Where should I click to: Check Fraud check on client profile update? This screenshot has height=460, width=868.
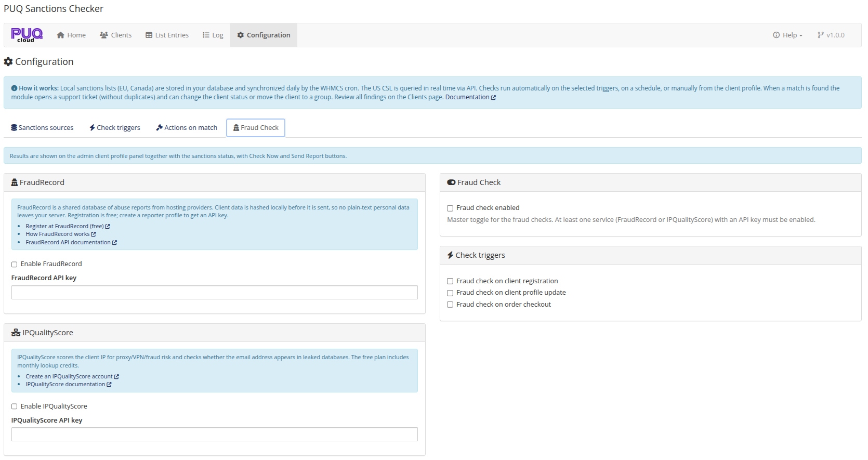click(x=450, y=293)
